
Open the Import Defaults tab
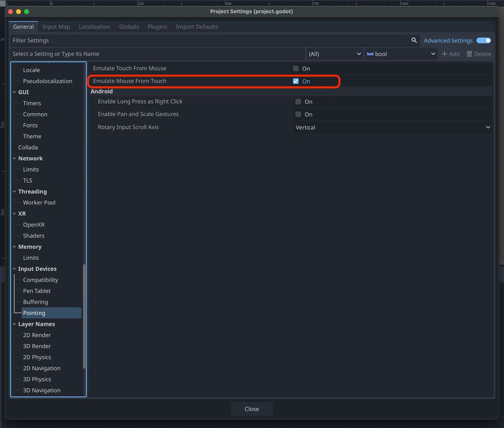tap(197, 27)
